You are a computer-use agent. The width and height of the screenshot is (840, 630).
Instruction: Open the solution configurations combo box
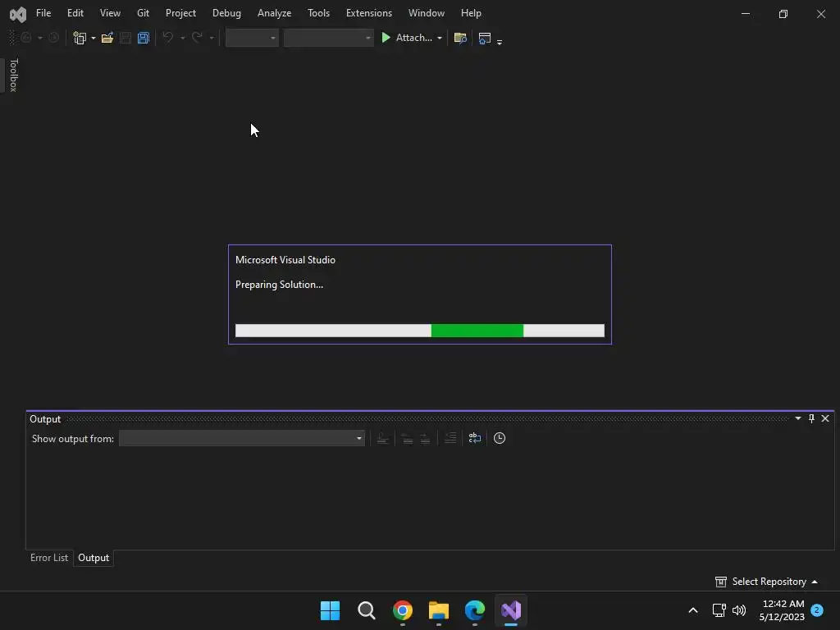coord(252,38)
